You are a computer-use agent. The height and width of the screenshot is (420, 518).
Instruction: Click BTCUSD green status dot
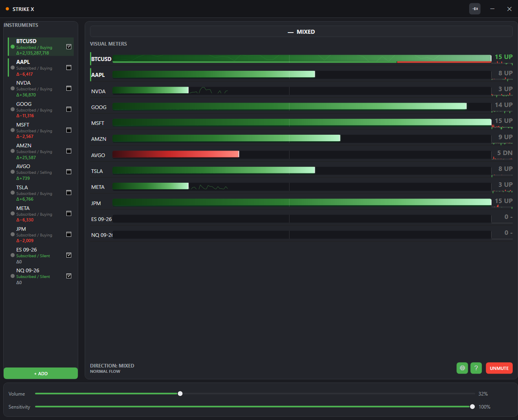coord(13,47)
